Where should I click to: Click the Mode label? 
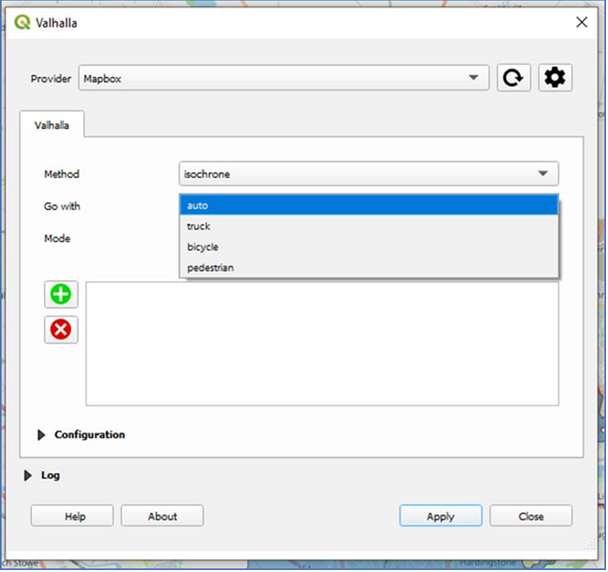(57, 238)
